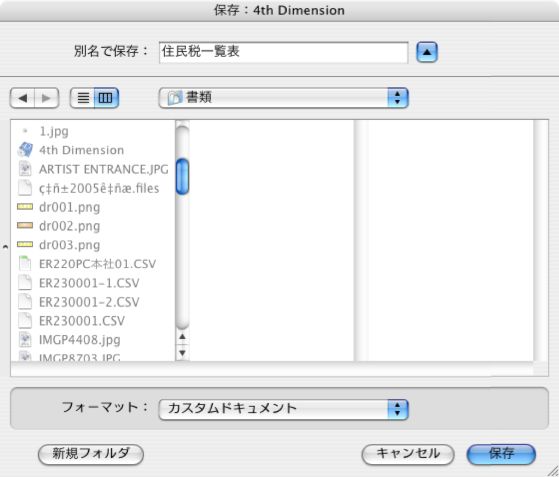Click the back navigation arrow

tap(22, 98)
